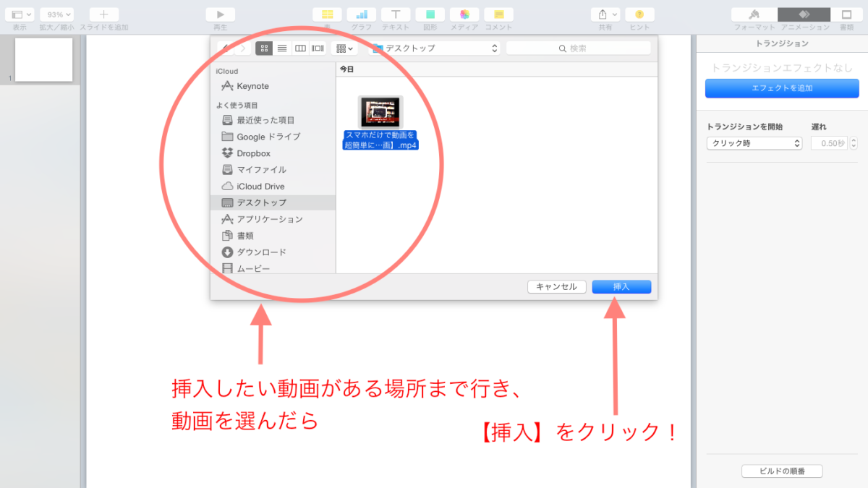The height and width of the screenshot is (488, 868).
Task: Switch the file dialog to icon view
Action: (264, 48)
